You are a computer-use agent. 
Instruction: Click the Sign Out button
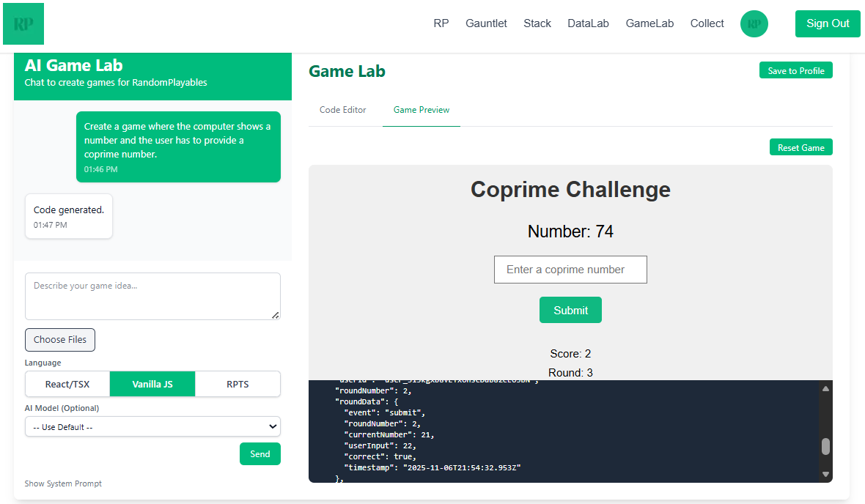[x=828, y=23]
